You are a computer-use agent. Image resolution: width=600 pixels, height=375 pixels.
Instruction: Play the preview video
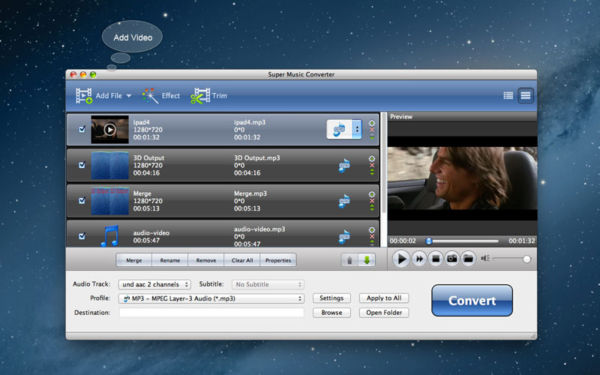tap(401, 259)
